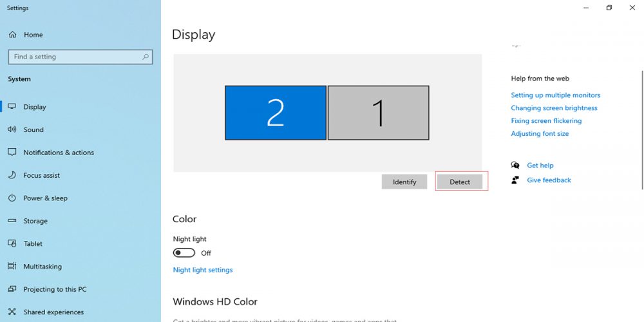Open Sound settings via speaker icon
This screenshot has height=322, width=644.
tap(12, 129)
